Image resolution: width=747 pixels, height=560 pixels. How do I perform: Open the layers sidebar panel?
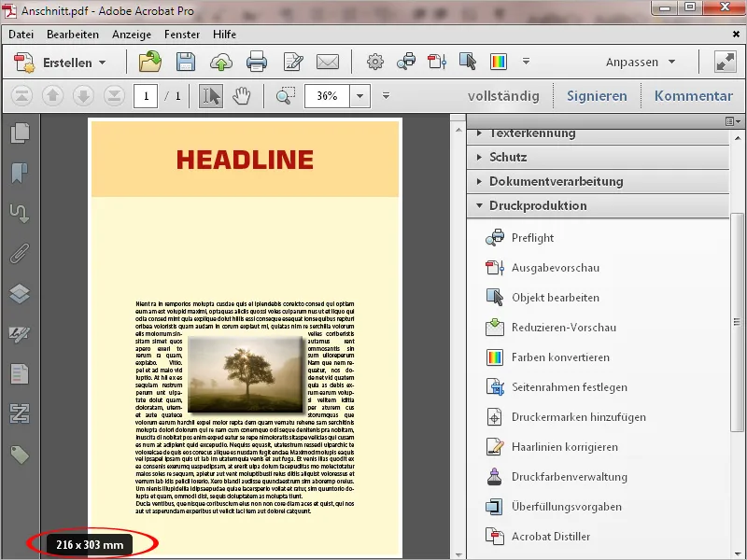tap(20, 293)
